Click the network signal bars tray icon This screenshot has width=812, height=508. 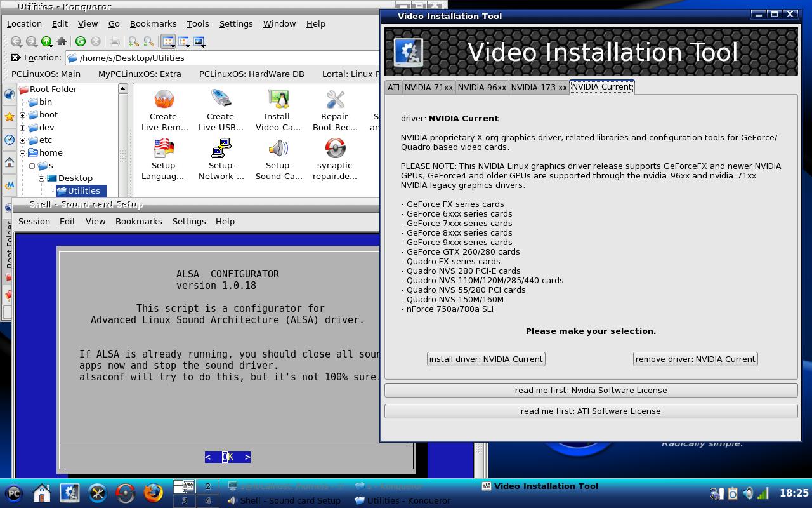tap(763, 493)
